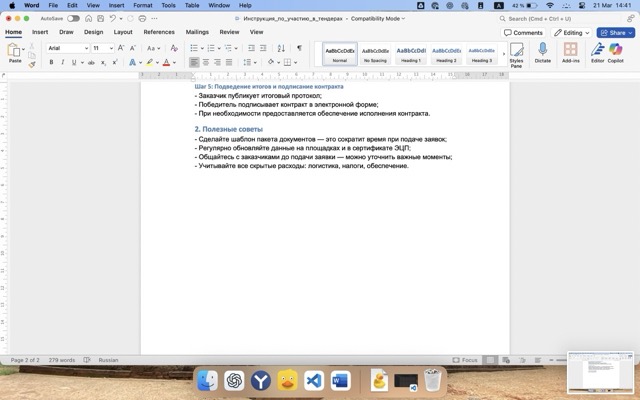Click the Paste clipboard icon
This screenshot has height=400, width=640.
pos(15,50)
